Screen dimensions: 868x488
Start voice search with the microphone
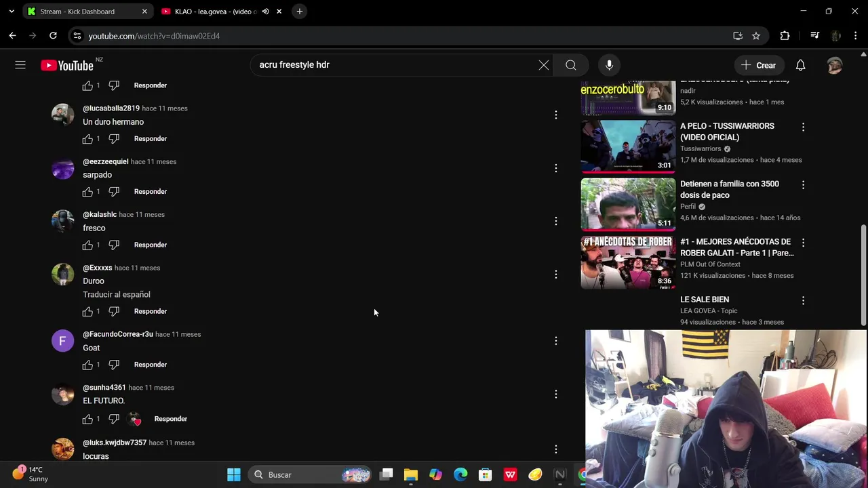pyautogui.click(x=609, y=65)
